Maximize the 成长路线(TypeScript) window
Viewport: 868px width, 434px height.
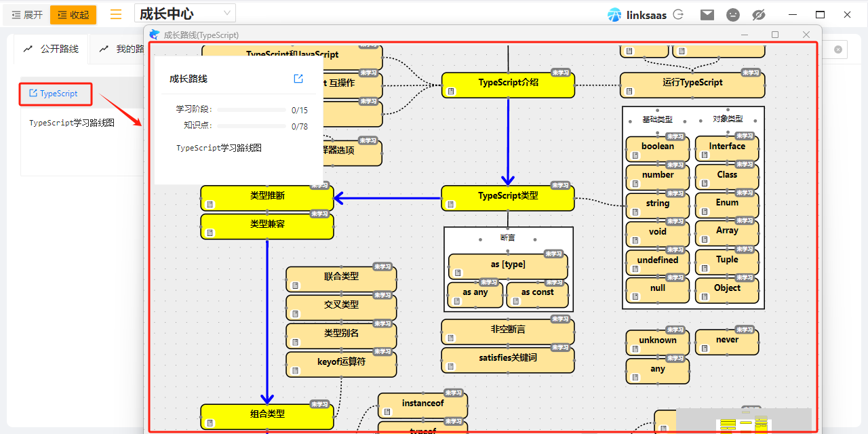pyautogui.click(x=775, y=35)
